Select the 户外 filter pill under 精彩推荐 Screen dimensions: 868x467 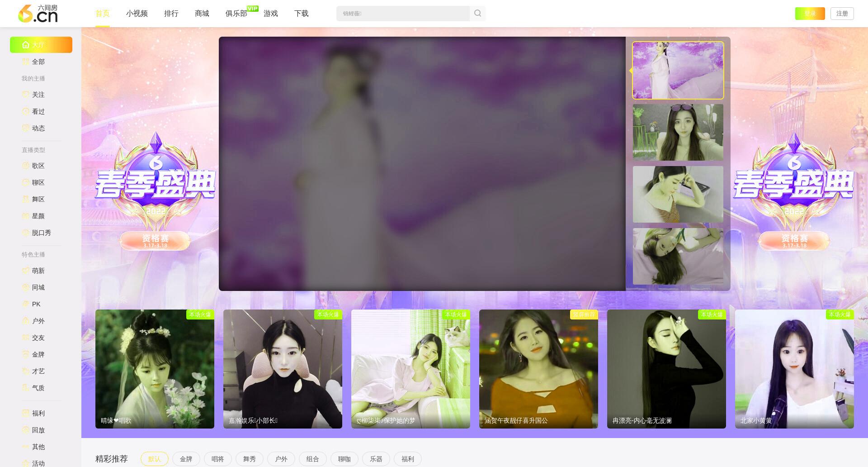coord(281,459)
